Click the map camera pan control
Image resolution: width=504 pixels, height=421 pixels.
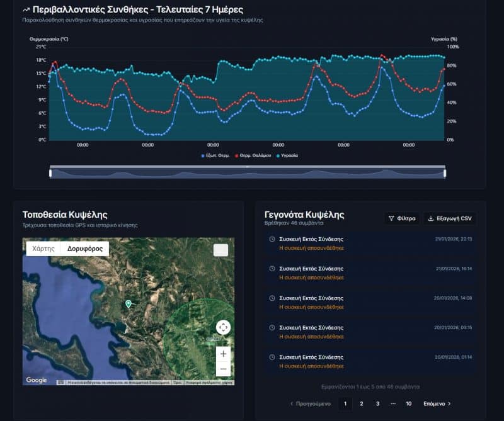coord(223,327)
